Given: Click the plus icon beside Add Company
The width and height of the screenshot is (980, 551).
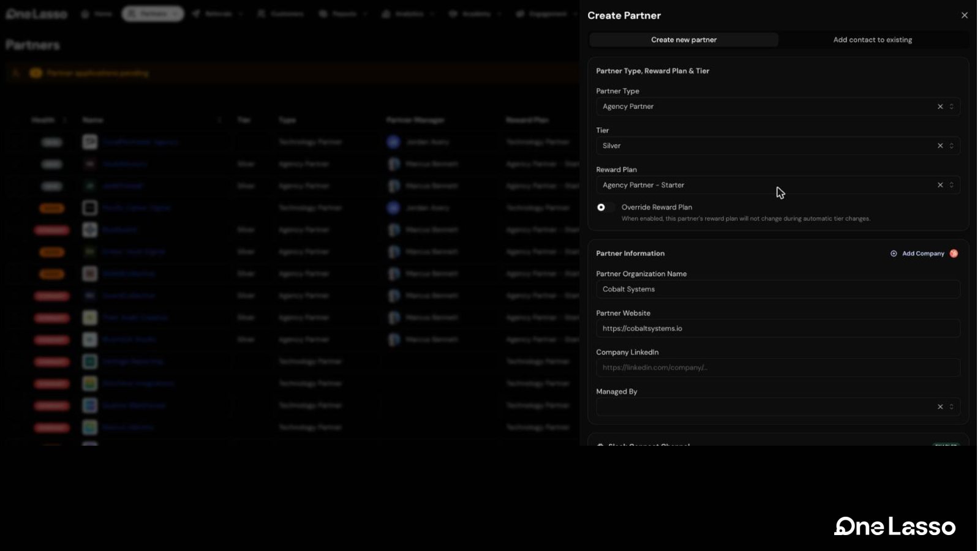Looking at the screenshot, I should click(894, 253).
